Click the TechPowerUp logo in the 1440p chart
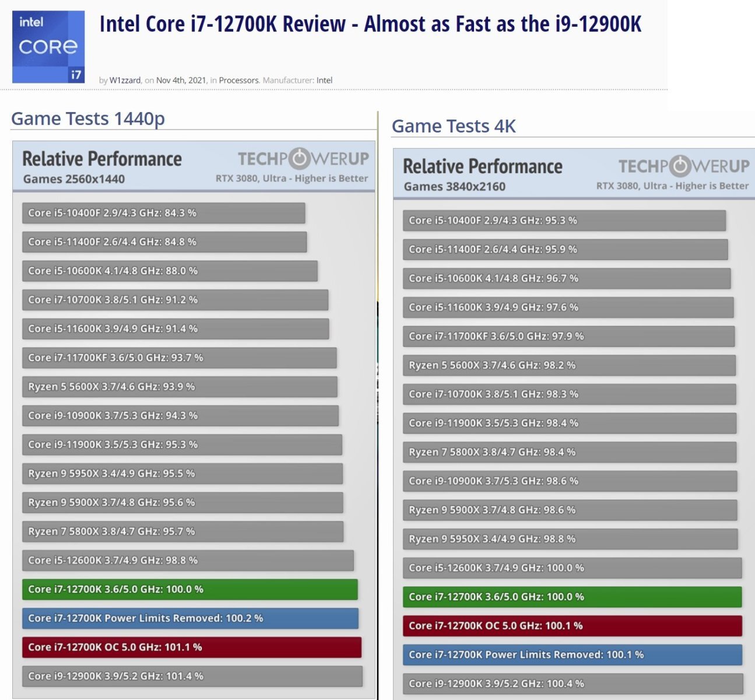 click(x=303, y=159)
